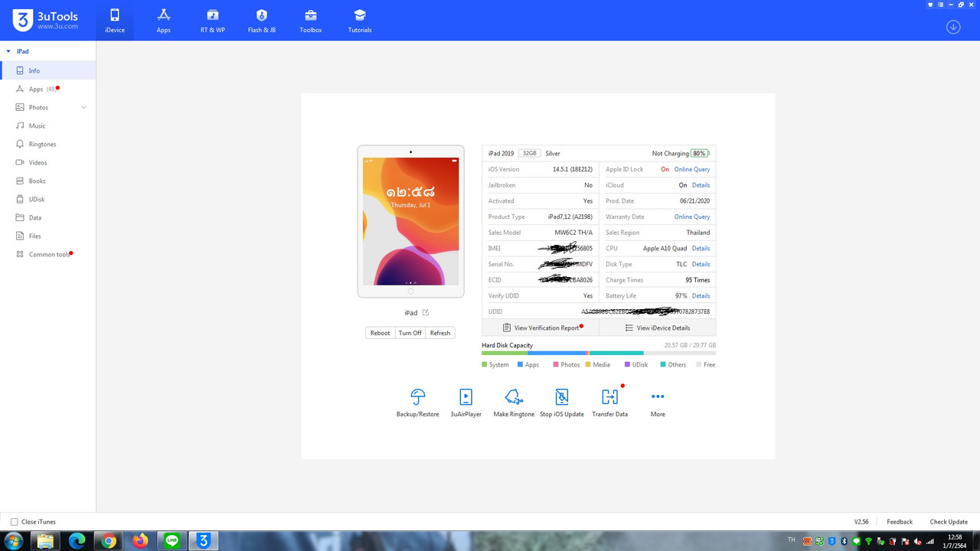Open Apps (49) in the sidebar
980x551 pixels.
coord(47,89)
